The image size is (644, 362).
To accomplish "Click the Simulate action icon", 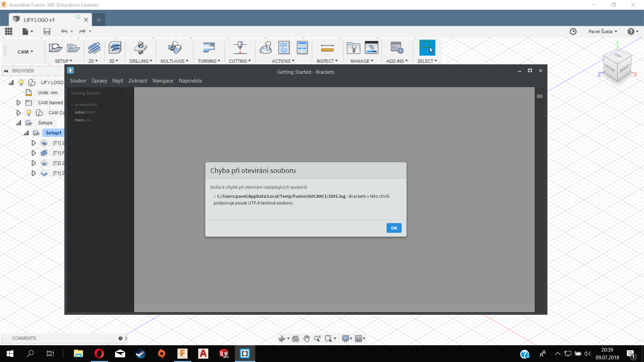I will point(266,48).
